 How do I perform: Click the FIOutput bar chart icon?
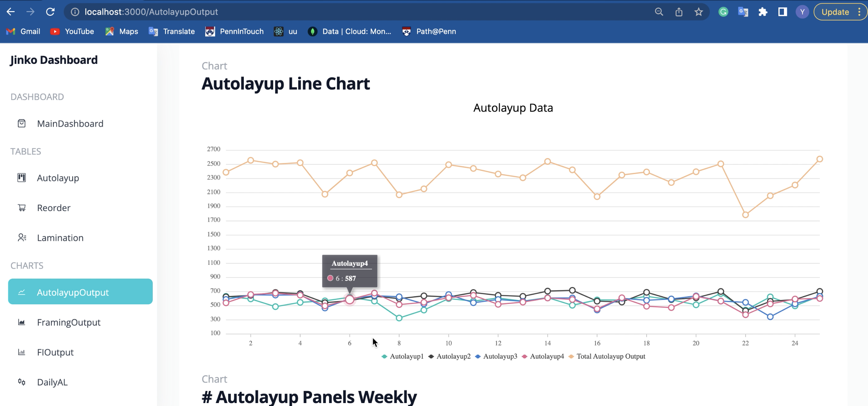22,352
